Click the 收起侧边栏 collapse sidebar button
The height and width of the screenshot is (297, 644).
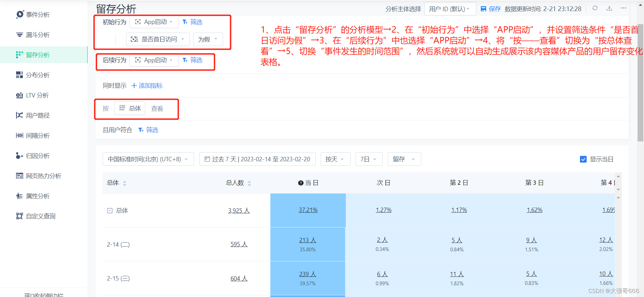[x=44, y=295]
